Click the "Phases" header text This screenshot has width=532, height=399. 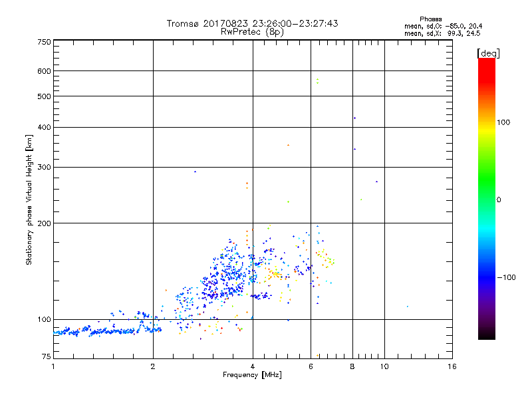[x=430, y=19]
